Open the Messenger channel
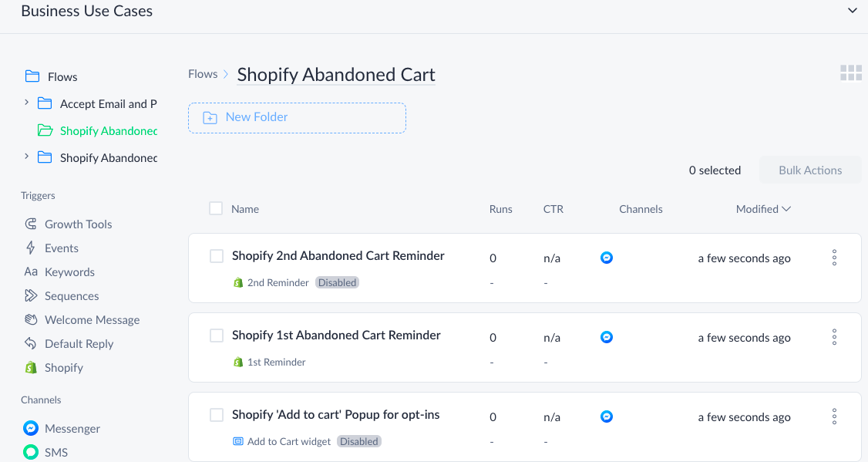868x462 pixels. [62, 428]
